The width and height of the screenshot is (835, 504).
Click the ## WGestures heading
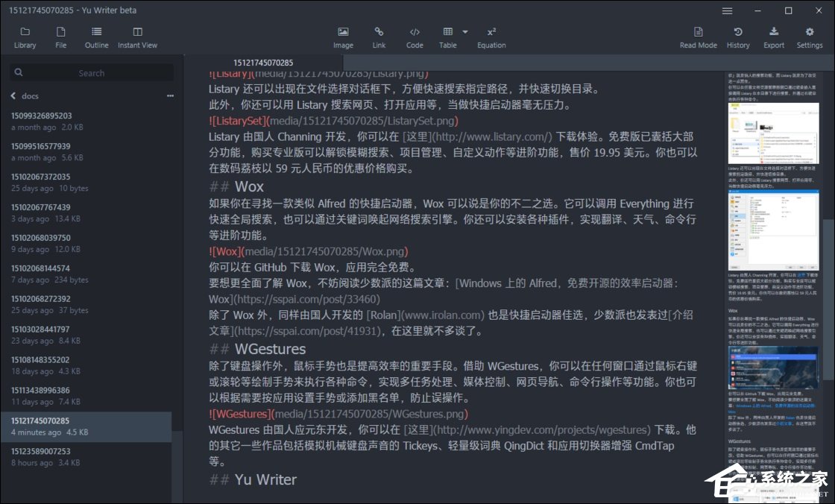tap(257, 349)
